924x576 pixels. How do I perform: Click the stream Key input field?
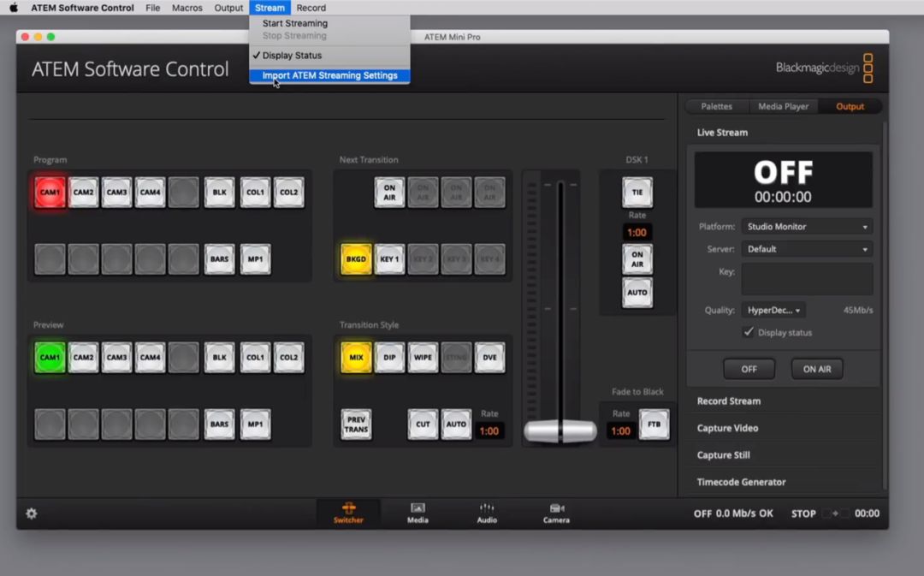pos(807,279)
